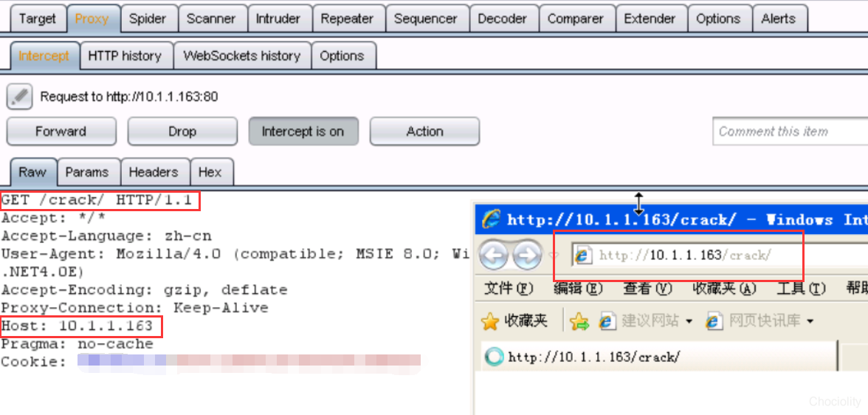Click the add-to-favorites star with green arrow
The image size is (868, 415).
(x=579, y=320)
